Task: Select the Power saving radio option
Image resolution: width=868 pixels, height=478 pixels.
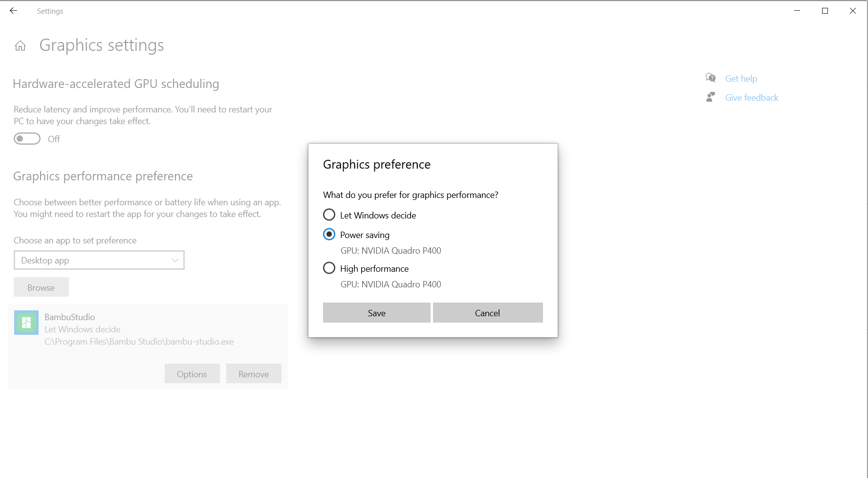Action: click(x=329, y=235)
